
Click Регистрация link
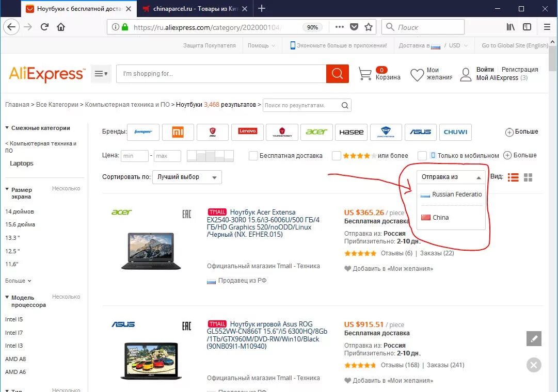coord(520,70)
